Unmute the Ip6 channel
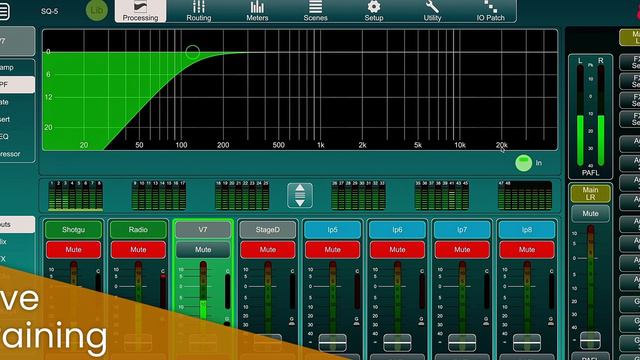Image resolution: width=640 pixels, height=360 pixels. 397,250
